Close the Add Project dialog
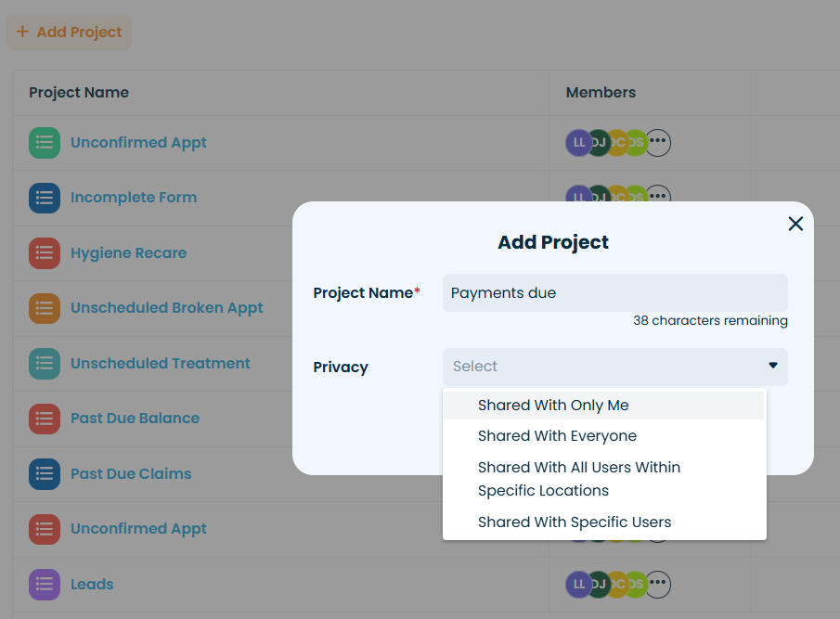840x619 pixels. [795, 224]
